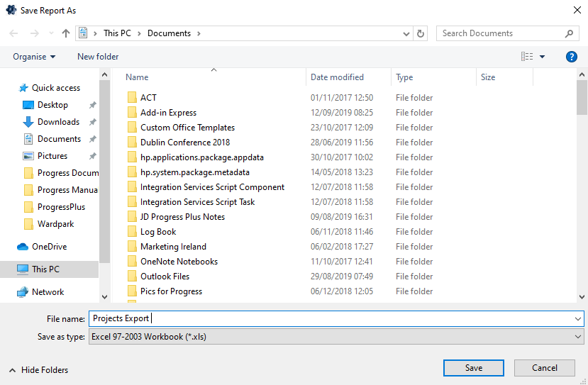Open the Organise menu

34,57
